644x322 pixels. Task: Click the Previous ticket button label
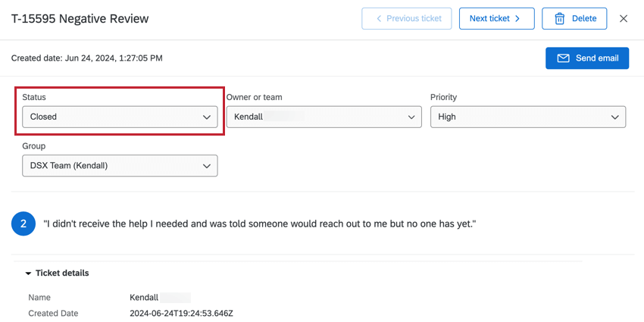414,19
